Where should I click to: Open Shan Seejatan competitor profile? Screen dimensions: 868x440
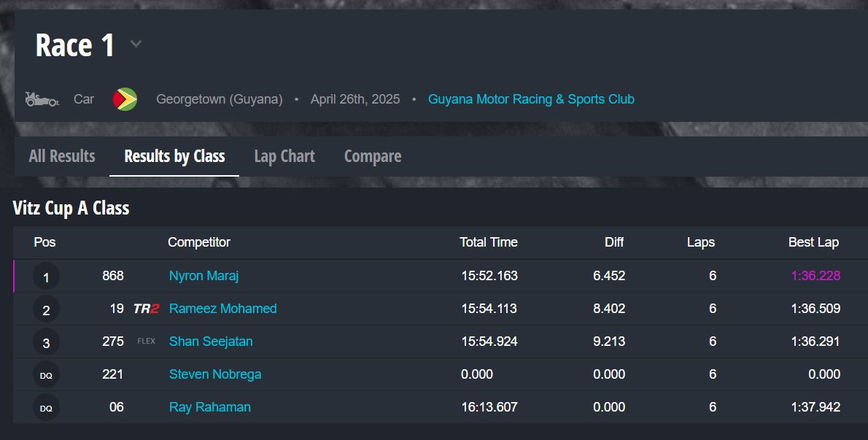click(211, 341)
